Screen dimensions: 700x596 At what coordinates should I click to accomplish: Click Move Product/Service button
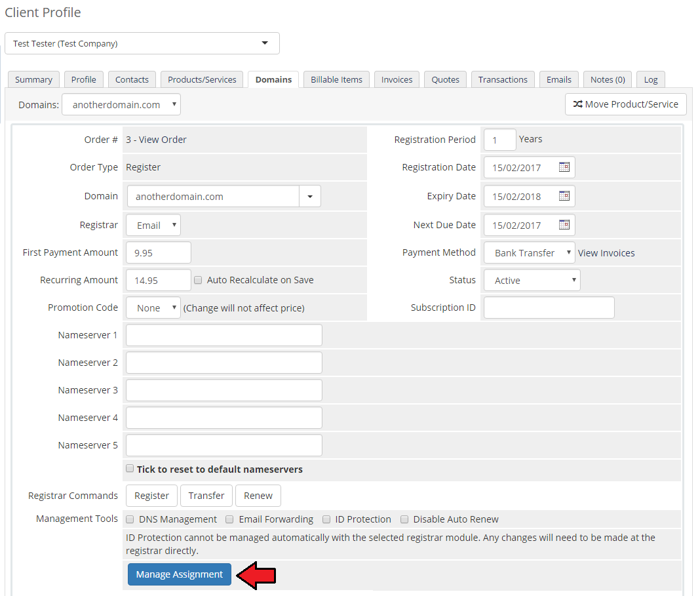click(626, 104)
